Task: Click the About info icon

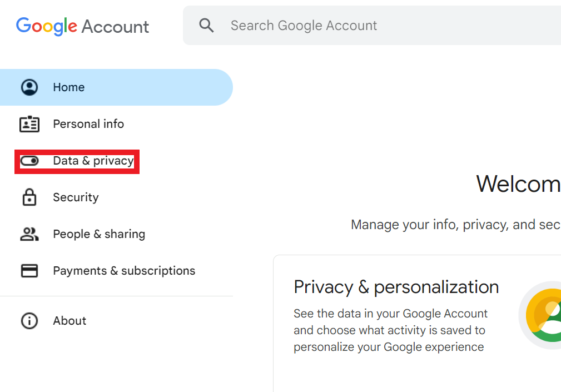Action: pyautogui.click(x=29, y=320)
